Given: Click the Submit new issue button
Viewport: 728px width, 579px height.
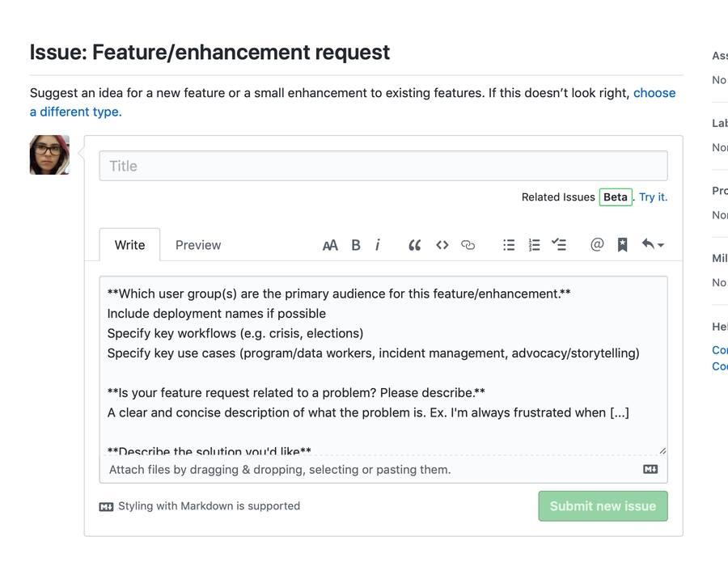Looking at the screenshot, I should 603,505.
